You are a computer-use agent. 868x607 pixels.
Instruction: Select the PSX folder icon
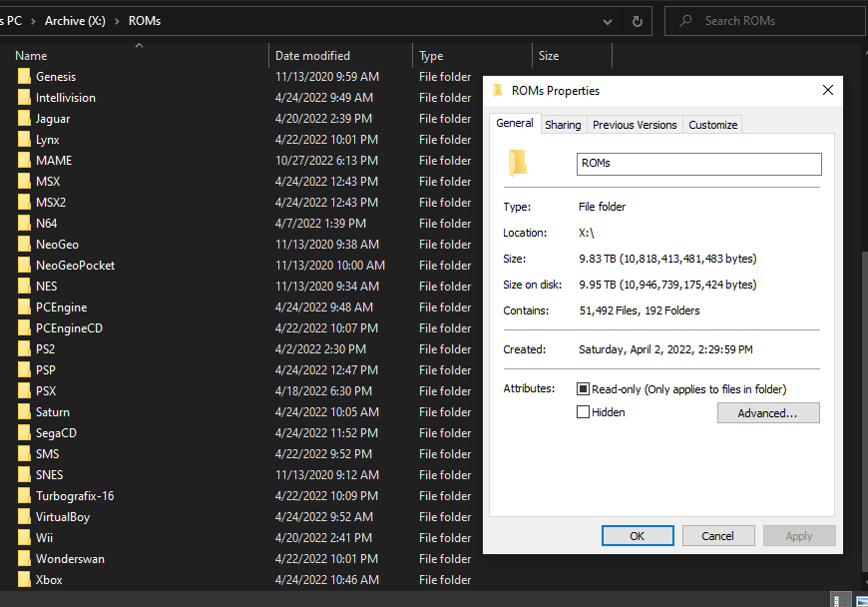point(24,391)
